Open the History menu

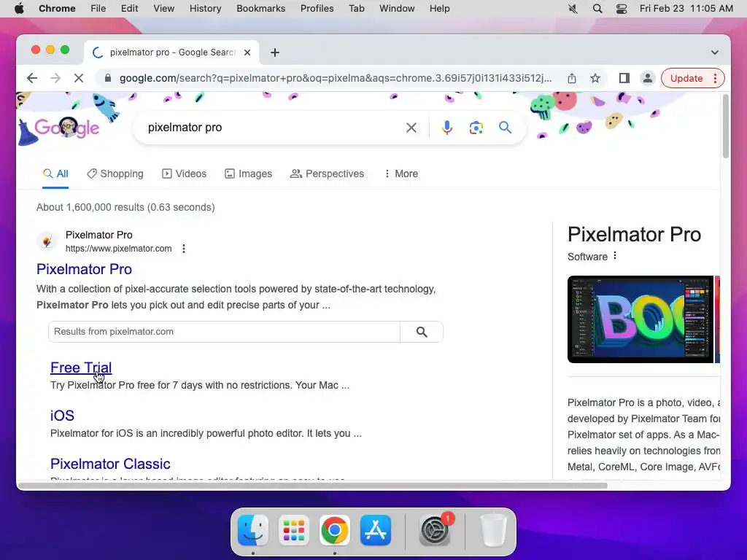205,9
